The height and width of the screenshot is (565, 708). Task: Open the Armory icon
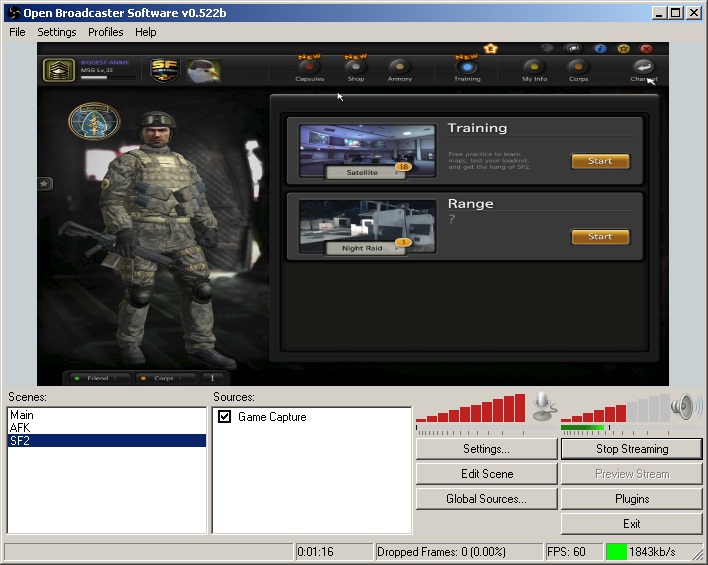point(400,70)
